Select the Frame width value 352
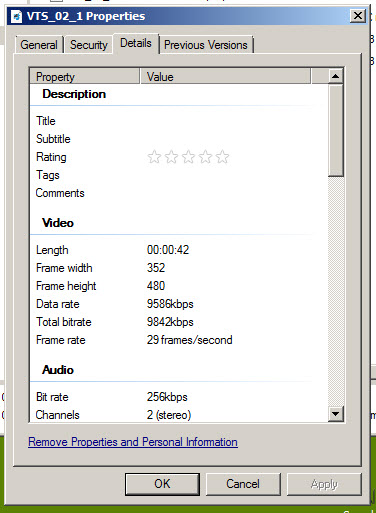The height and width of the screenshot is (513, 376). [x=156, y=268]
